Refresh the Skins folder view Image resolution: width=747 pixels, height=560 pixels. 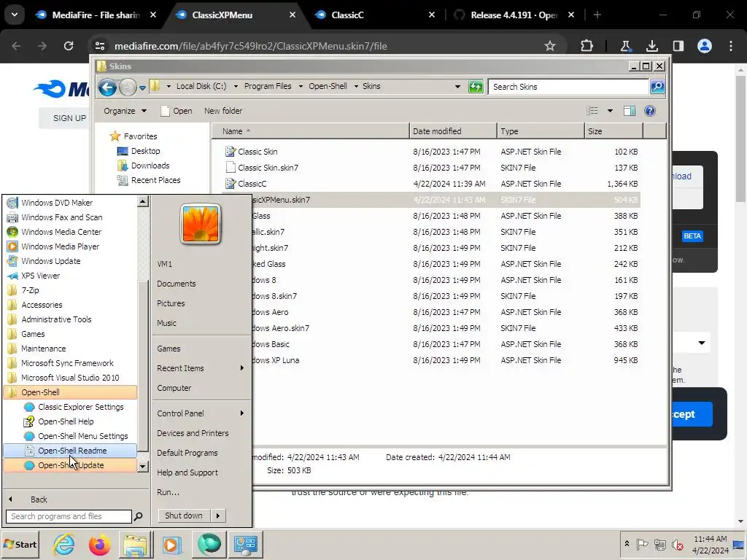[x=476, y=87]
